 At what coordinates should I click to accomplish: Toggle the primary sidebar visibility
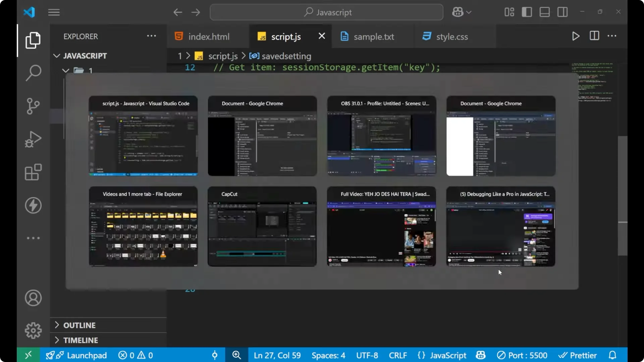pyautogui.click(x=527, y=12)
